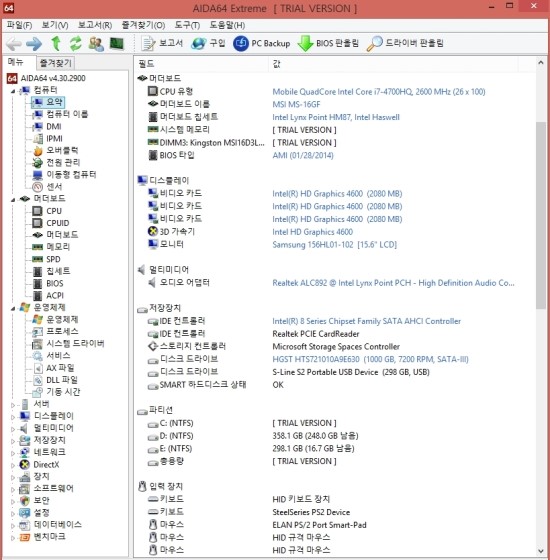Click the green monitor diagnostics toolbar icon
Viewport: 550px width, 560px height.
coord(116,44)
